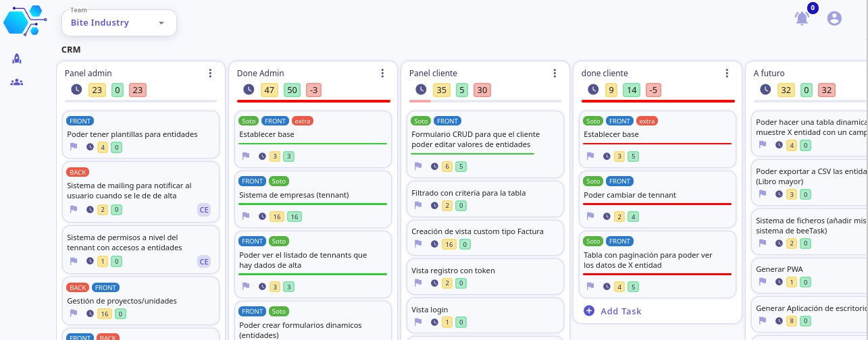The image size is (868, 340).
Task: Click red -5 badge in done cliente header
Action: tap(653, 90)
